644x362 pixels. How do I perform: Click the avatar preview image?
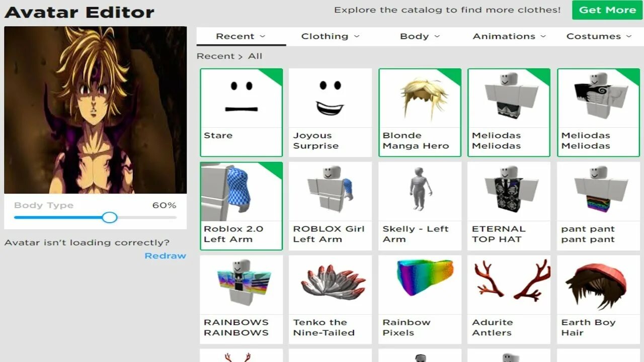[x=95, y=110]
